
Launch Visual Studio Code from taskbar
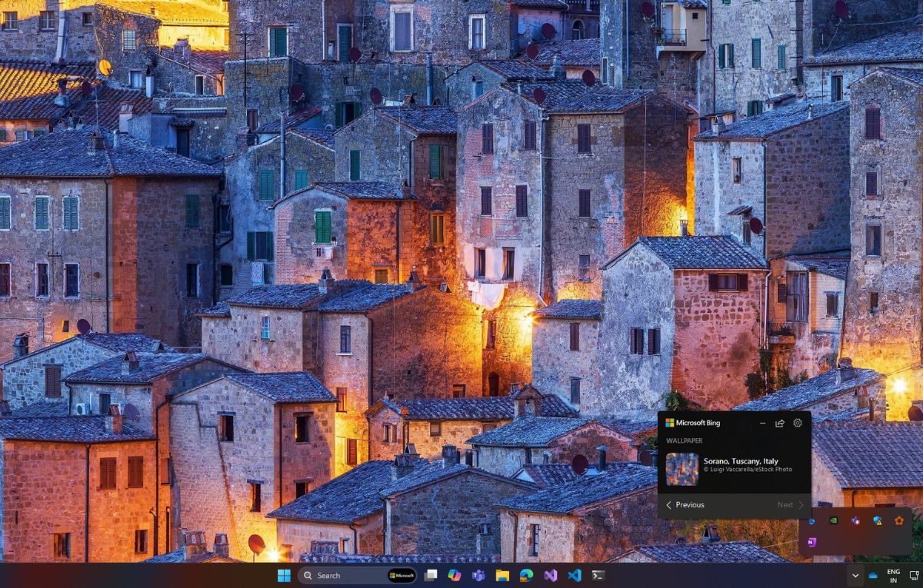pyautogui.click(x=574, y=575)
